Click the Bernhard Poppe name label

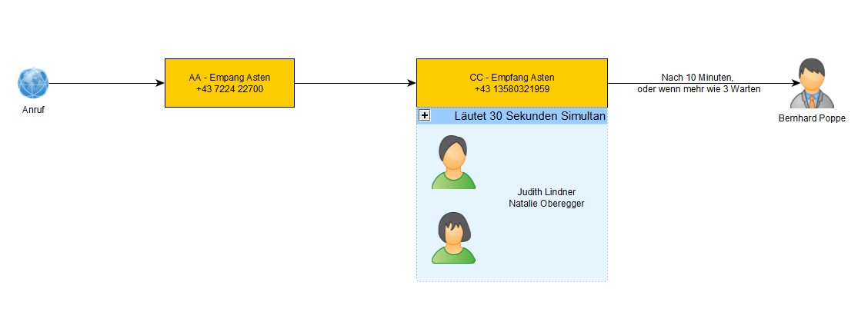[812, 118]
